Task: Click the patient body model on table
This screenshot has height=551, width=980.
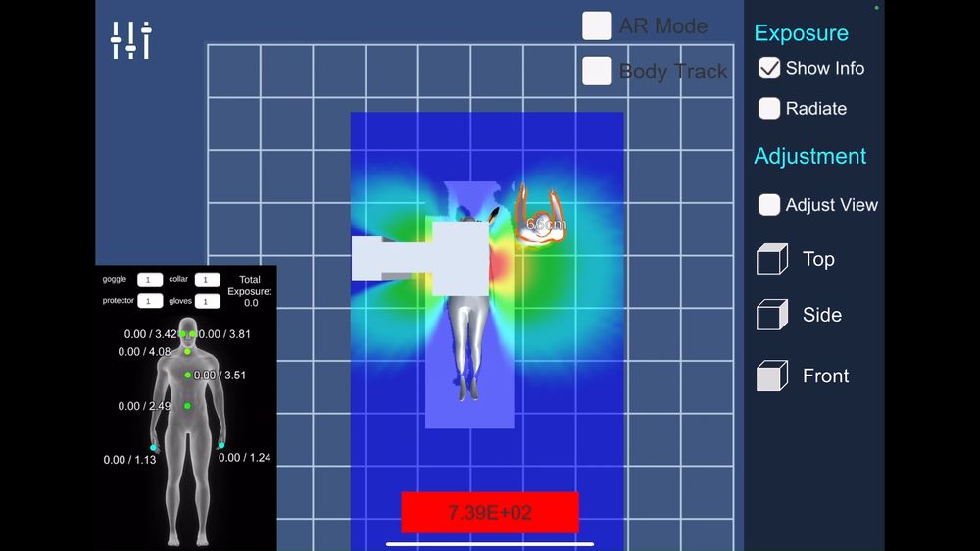Action: click(468, 346)
